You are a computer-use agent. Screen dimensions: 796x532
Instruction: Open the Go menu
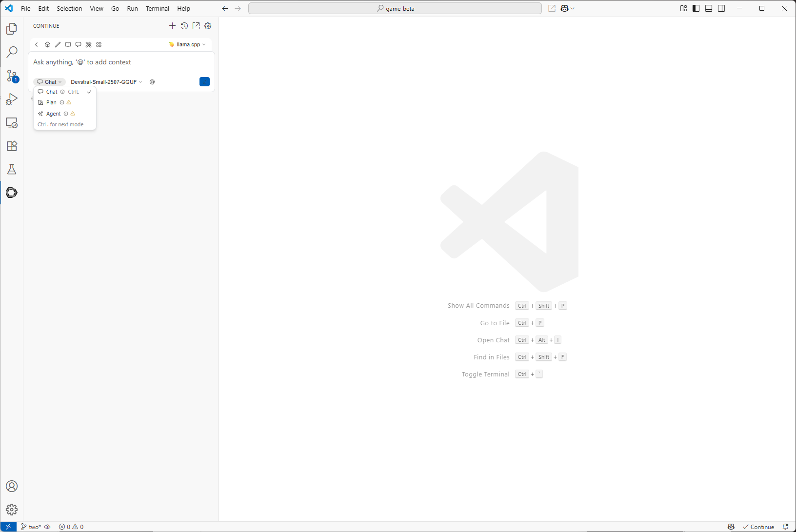coord(115,8)
